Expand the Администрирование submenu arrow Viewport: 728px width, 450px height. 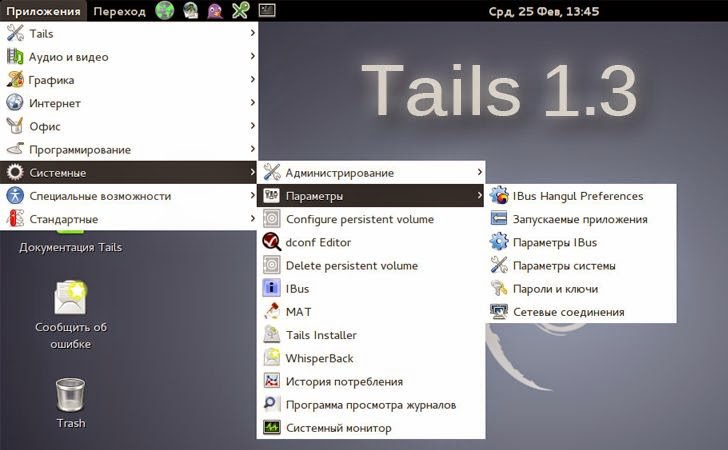click(x=479, y=172)
